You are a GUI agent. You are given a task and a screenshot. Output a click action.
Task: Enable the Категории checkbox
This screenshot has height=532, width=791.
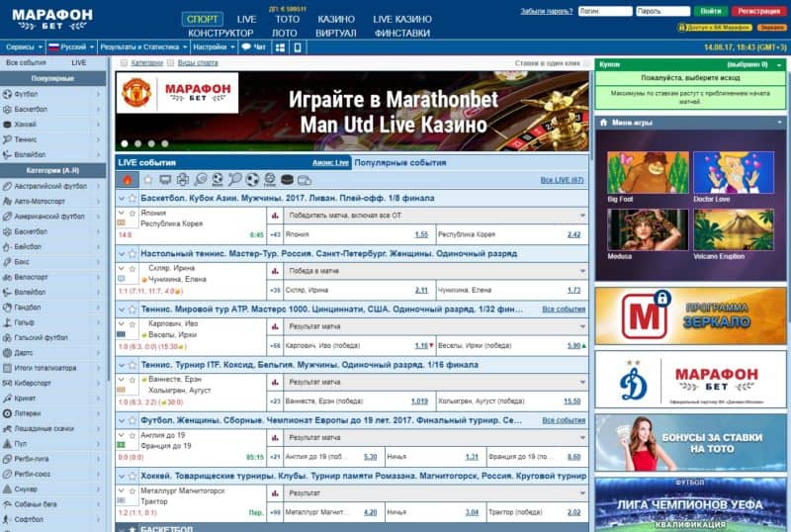pyautogui.click(x=123, y=62)
